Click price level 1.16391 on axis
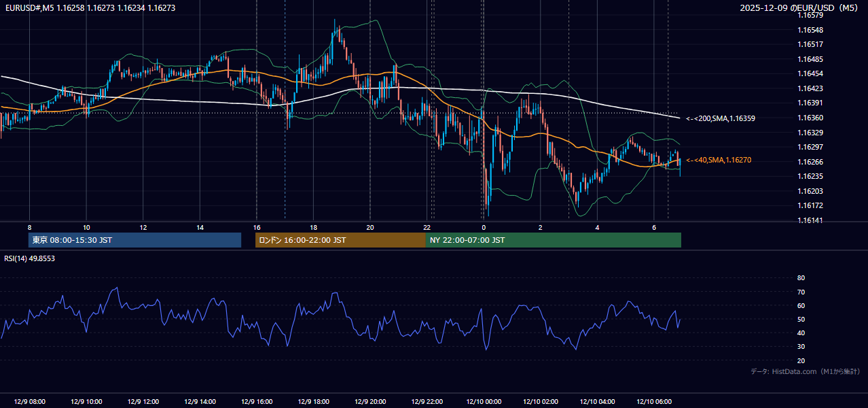The height and width of the screenshot is (408, 868). coord(810,103)
